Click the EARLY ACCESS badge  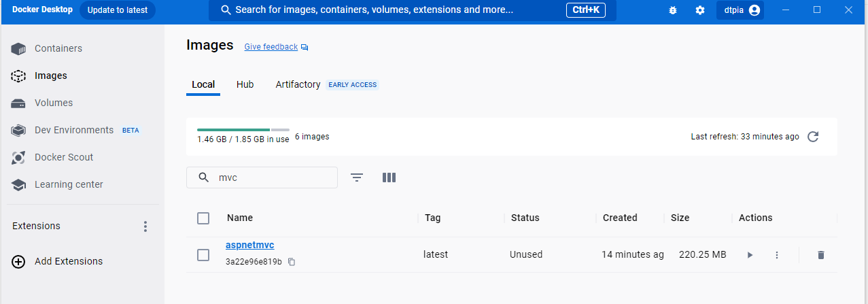pos(352,85)
